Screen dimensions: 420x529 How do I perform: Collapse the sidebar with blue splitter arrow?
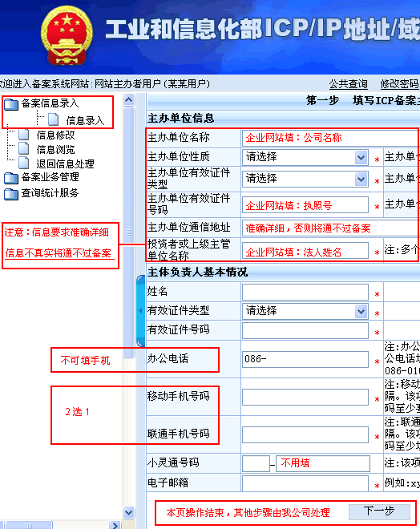(141, 311)
